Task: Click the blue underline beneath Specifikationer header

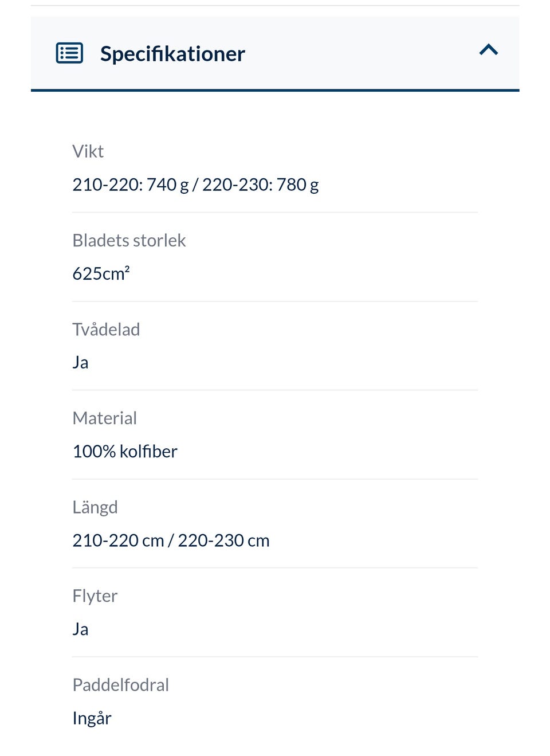Action: pos(275,90)
